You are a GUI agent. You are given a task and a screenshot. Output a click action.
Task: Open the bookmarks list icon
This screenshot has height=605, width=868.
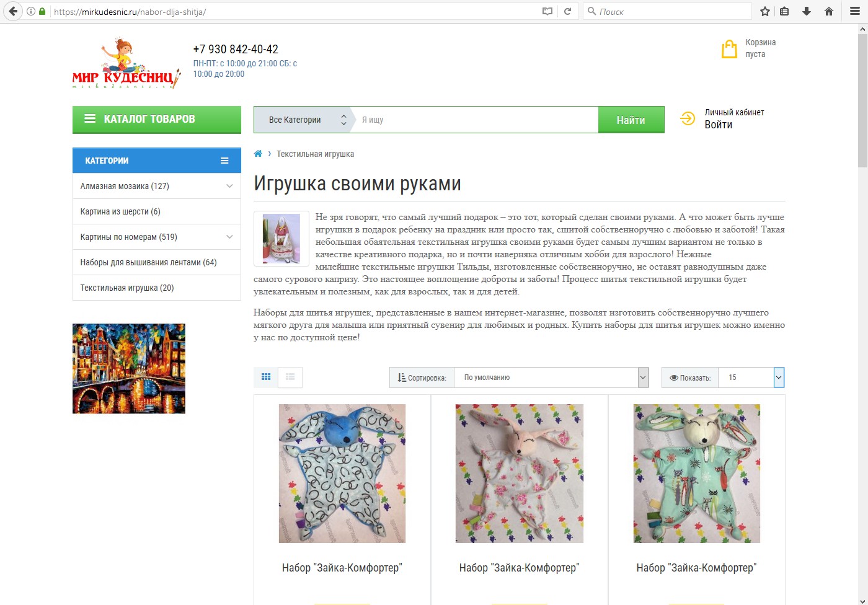[x=784, y=11]
